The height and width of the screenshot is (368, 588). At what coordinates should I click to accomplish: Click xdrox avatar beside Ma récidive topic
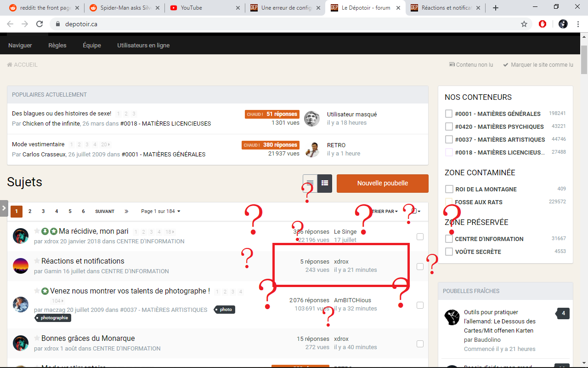tap(21, 236)
